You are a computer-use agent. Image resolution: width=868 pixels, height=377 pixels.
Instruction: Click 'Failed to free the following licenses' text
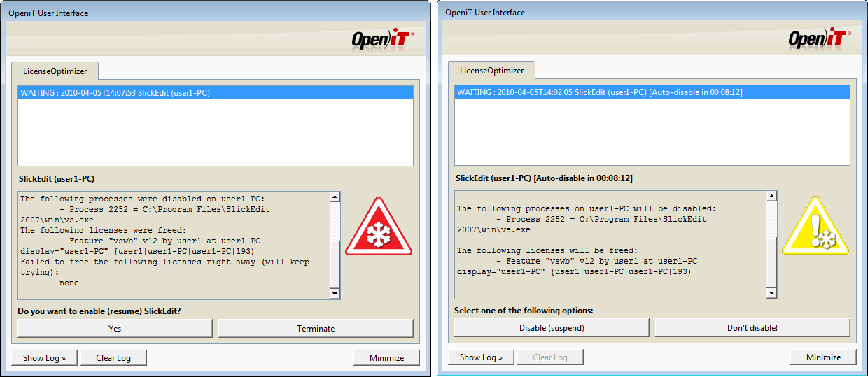[x=164, y=267]
